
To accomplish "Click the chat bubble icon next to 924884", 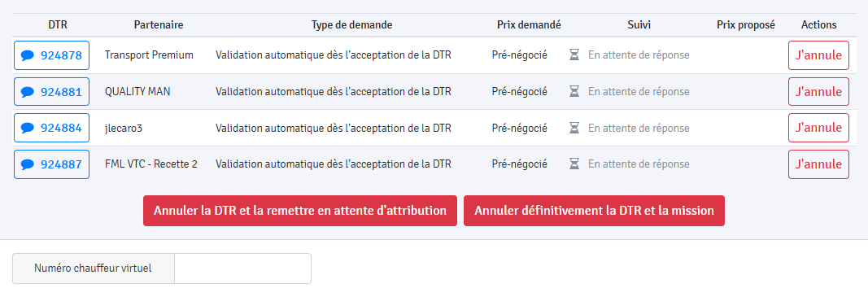I will coord(28,128).
